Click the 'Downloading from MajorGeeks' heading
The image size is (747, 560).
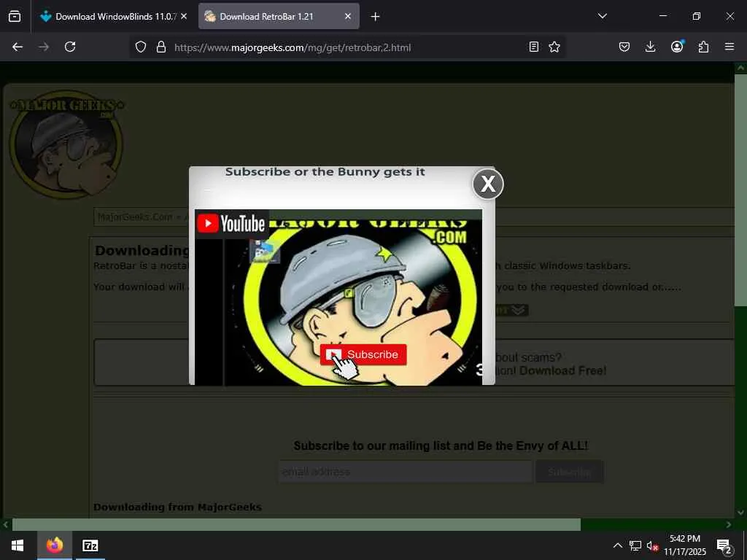(x=177, y=507)
